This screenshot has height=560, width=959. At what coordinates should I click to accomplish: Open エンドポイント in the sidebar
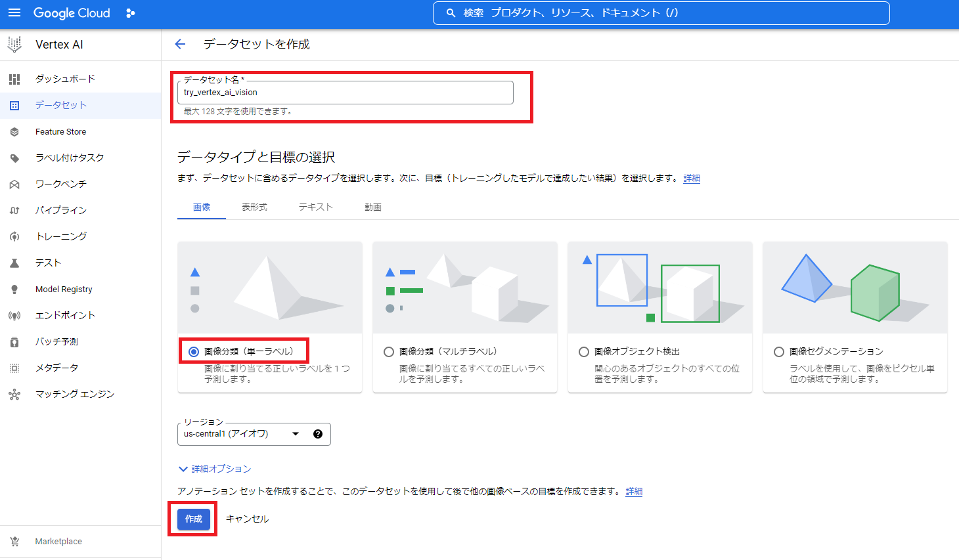click(66, 316)
